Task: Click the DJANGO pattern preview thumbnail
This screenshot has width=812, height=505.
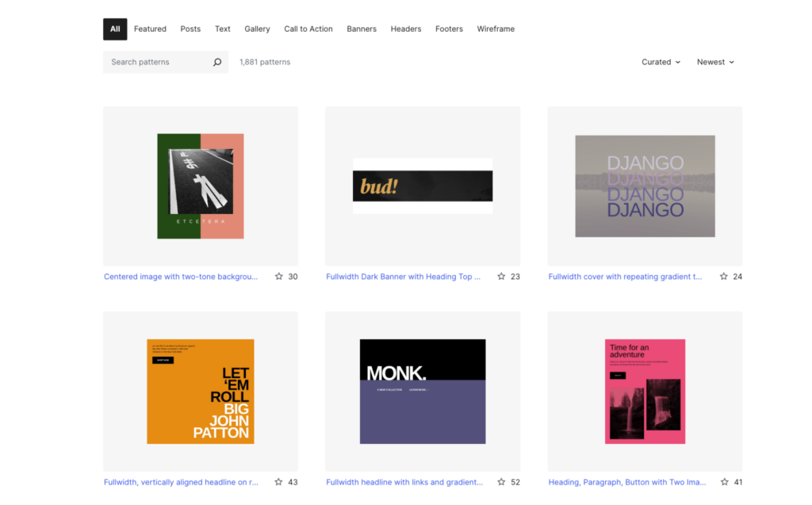Action: 645,186
